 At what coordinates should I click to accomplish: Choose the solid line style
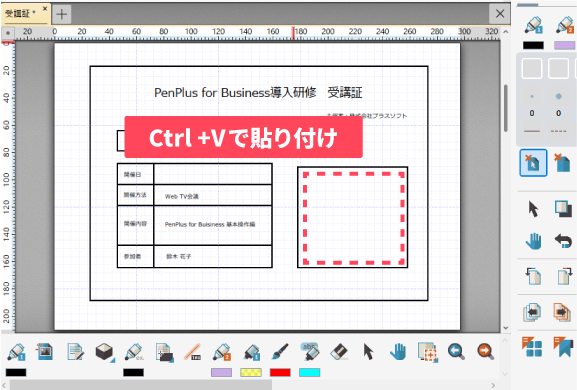[532, 131]
